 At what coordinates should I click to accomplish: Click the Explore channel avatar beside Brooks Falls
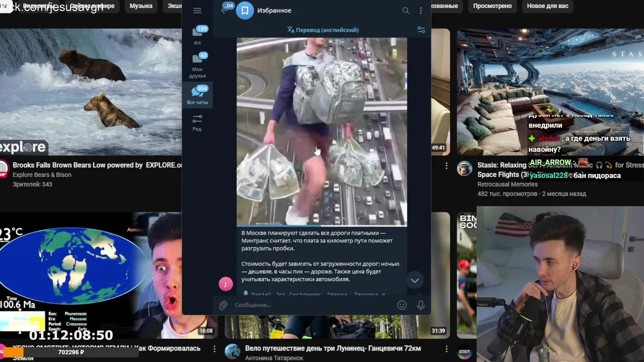click(4, 169)
